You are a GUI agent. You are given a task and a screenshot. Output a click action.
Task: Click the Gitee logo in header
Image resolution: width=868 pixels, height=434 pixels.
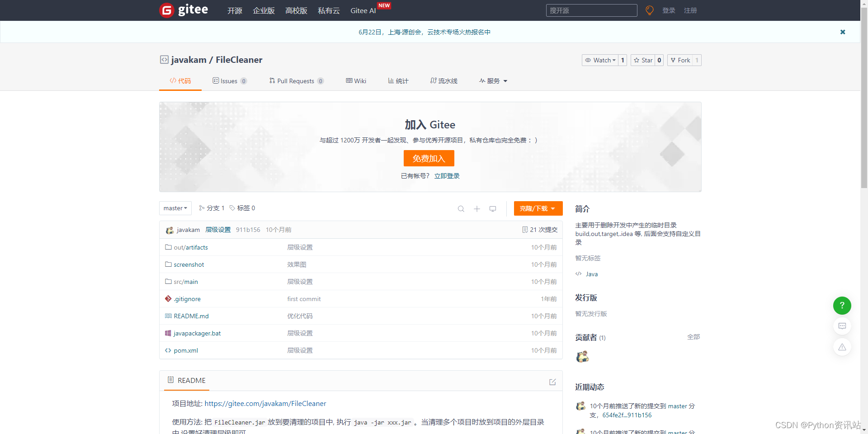coord(184,10)
